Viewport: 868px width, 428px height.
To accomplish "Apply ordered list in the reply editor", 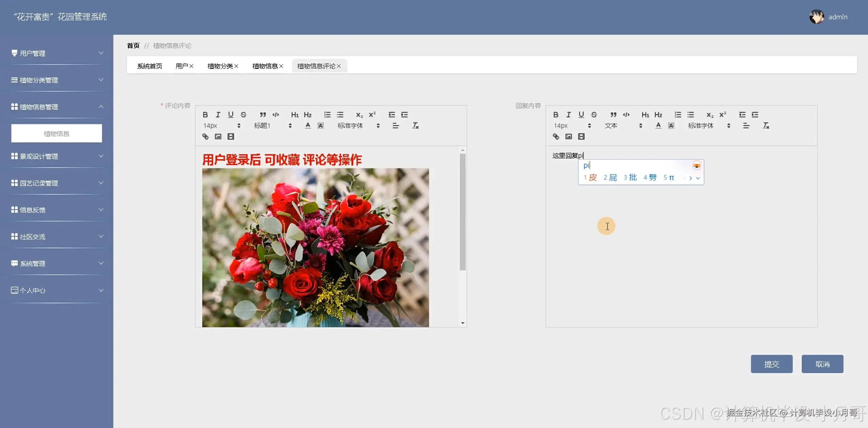I will point(677,115).
